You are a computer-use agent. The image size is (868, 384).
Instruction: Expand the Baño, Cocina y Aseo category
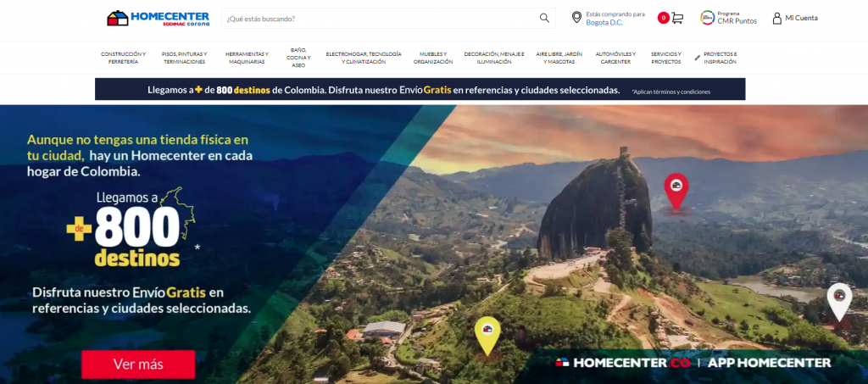(298, 58)
